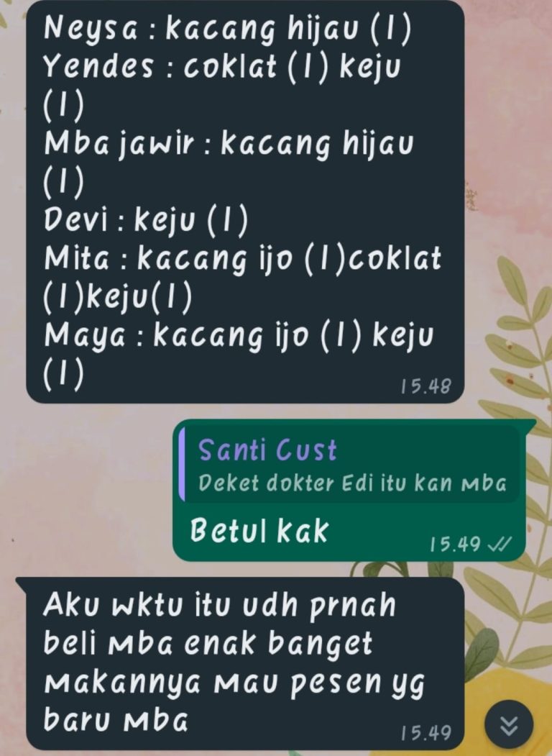Tap the "Neysa : kacang hijau" line
552x756 pixels.
(227, 30)
